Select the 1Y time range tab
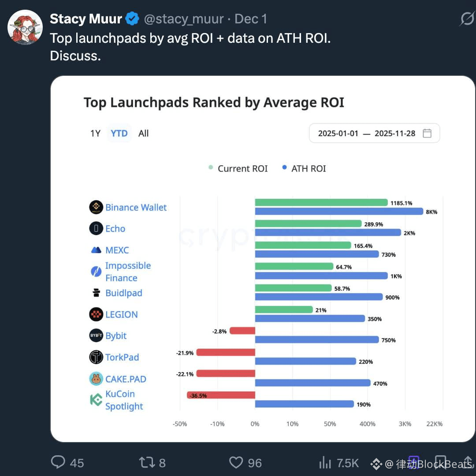Screen dimensions: 476x476 [x=95, y=133]
